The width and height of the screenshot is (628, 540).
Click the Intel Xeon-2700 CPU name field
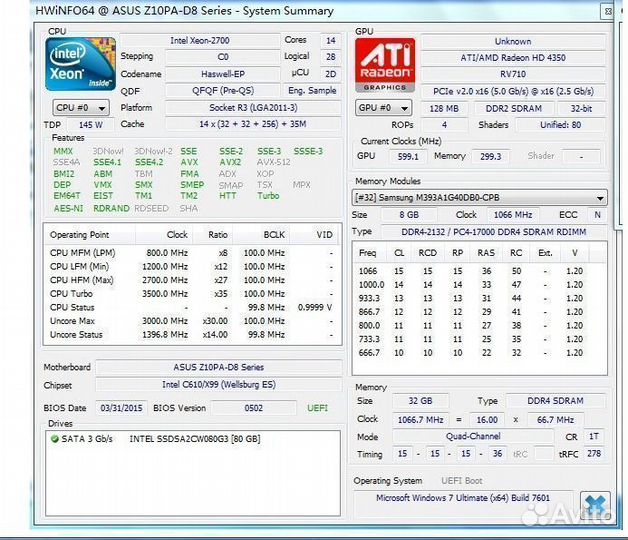tap(199, 40)
